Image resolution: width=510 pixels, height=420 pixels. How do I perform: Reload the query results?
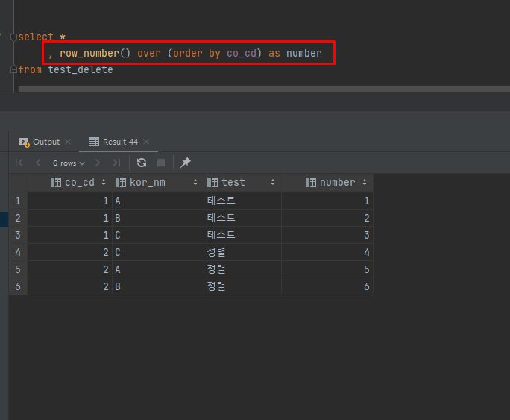tap(142, 163)
